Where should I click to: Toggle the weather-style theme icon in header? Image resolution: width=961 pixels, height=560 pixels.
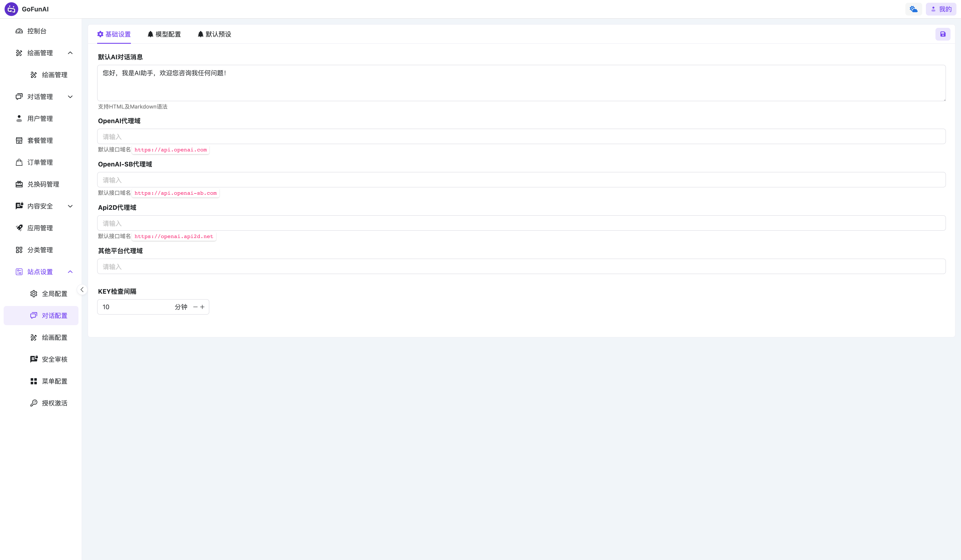coord(913,9)
